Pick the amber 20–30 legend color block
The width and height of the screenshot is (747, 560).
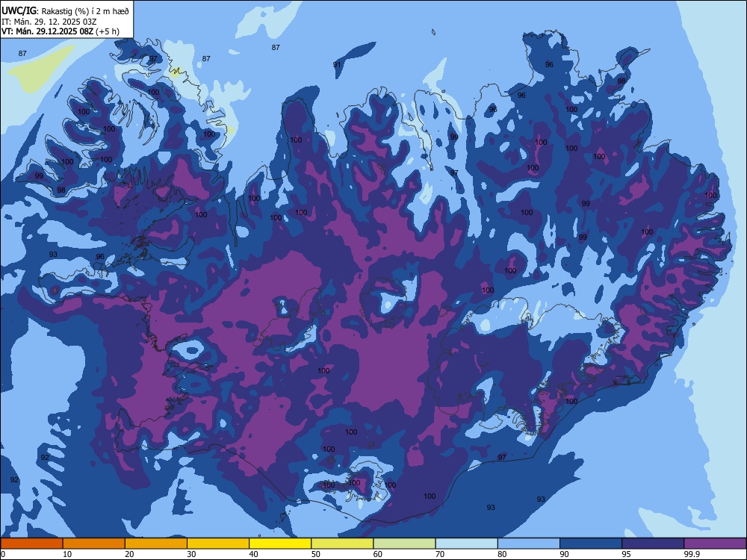156,544
